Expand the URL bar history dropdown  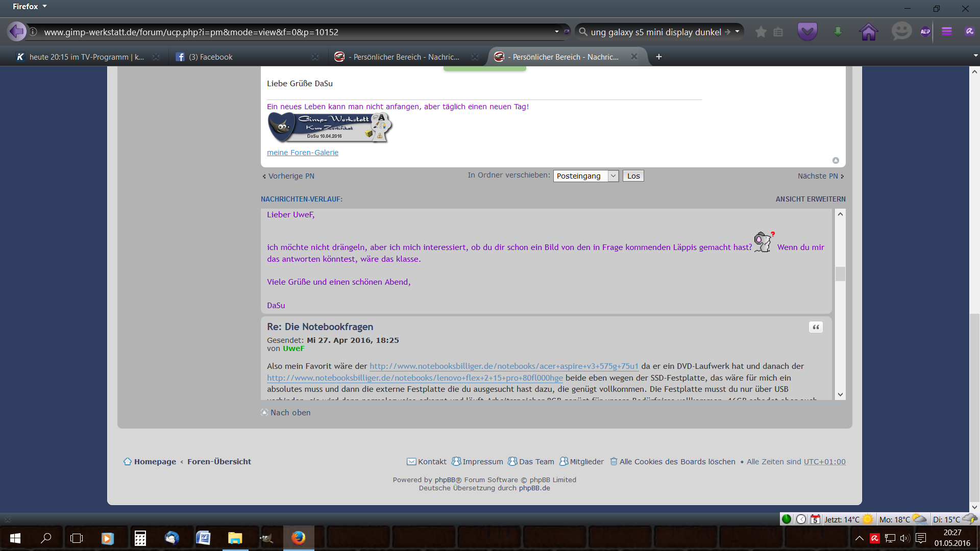pos(556,32)
